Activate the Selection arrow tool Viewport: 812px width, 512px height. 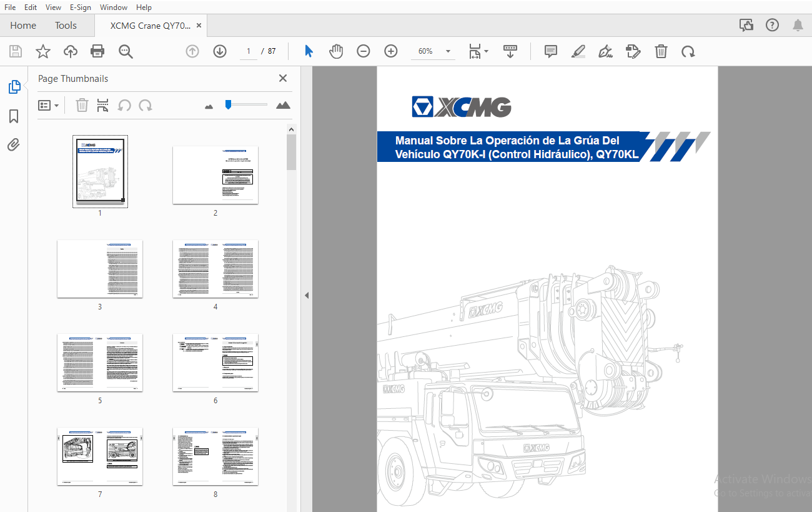click(309, 51)
